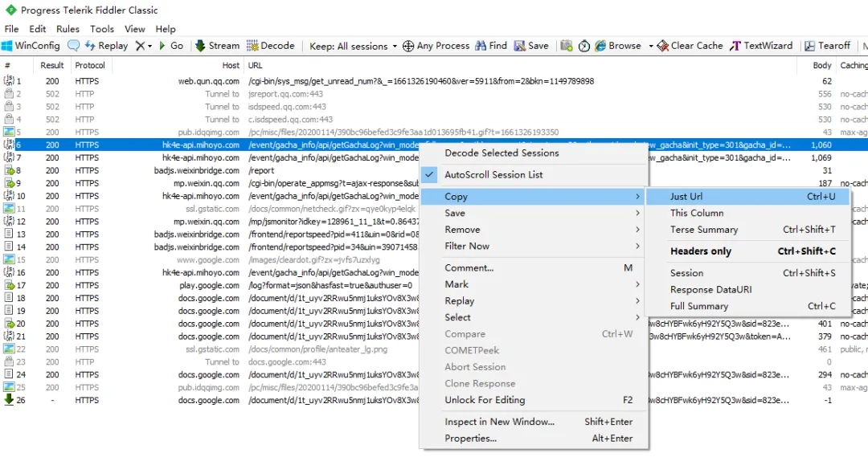Image resolution: width=868 pixels, height=461 pixels.
Task: Click the Clear Cache button
Action: (690, 46)
